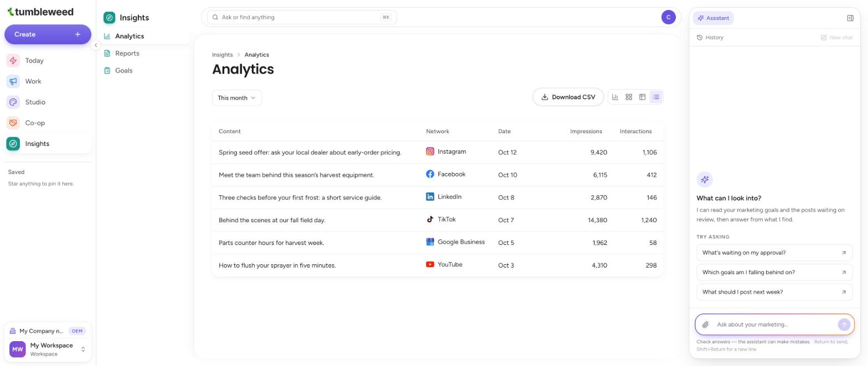This screenshot has height=366, width=868.
Task: Switch to grid cards view
Action: [629, 97]
